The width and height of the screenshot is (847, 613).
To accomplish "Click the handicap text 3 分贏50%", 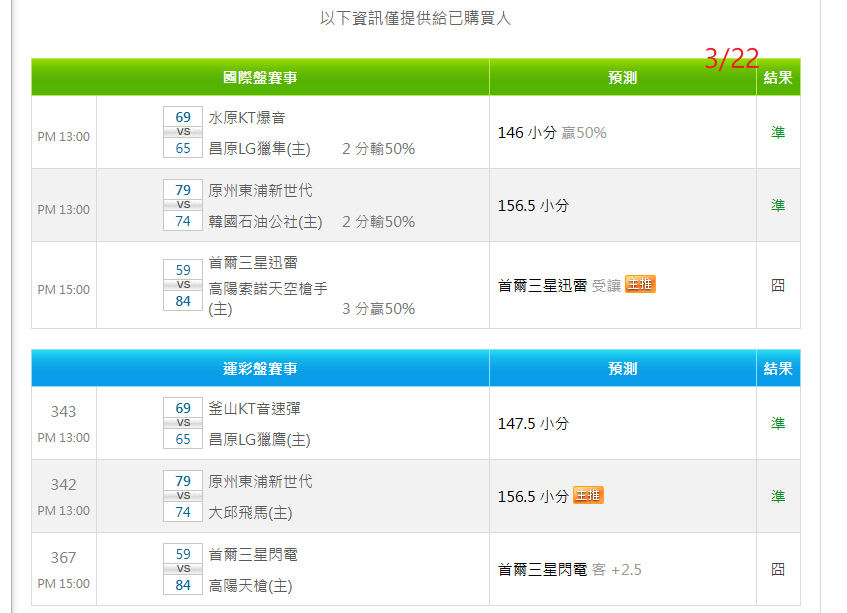I will click(378, 309).
